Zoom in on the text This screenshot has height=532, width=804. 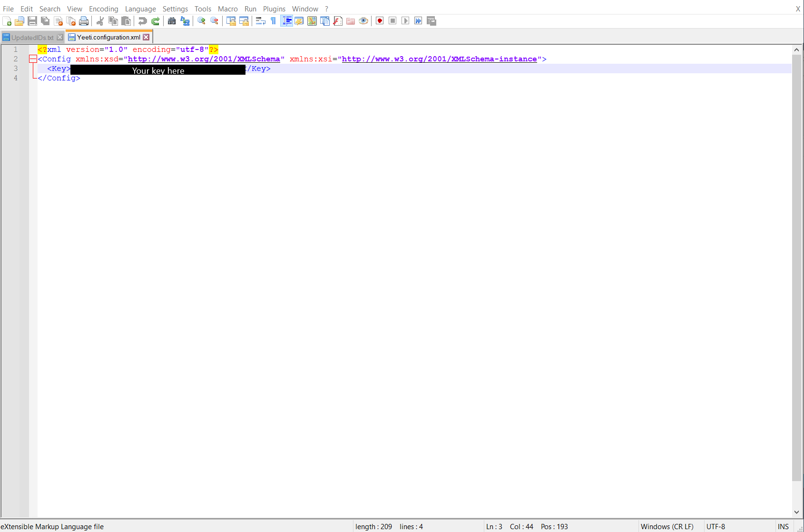pyautogui.click(x=201, y=21)
